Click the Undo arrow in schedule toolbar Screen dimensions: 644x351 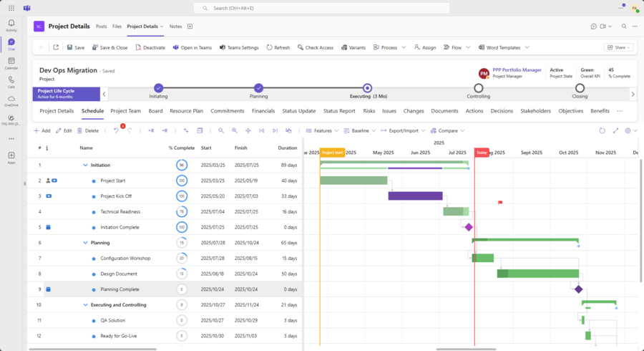click(116, 130)
